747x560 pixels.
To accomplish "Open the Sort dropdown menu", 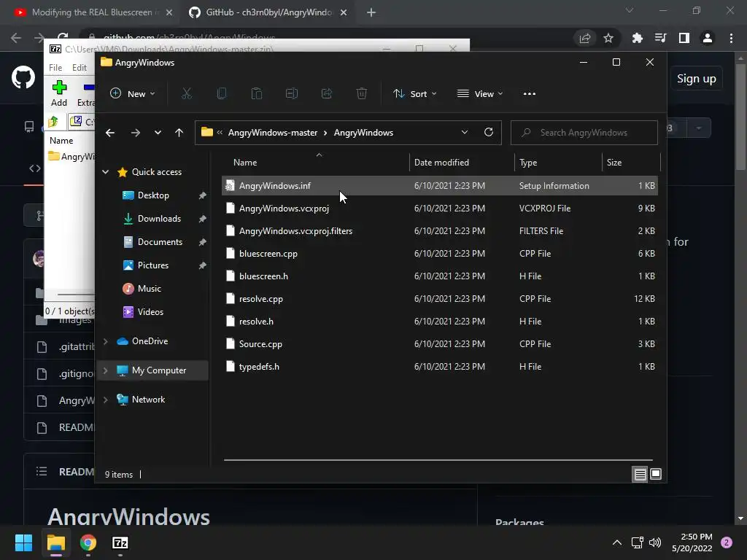I will click(x=414, y=94).
